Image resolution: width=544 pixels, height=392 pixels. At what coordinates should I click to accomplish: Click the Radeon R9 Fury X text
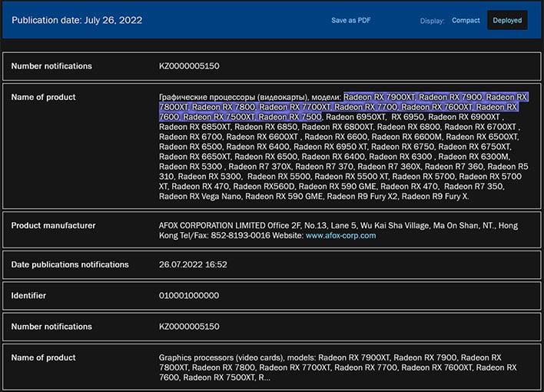[x=434, y=196]
